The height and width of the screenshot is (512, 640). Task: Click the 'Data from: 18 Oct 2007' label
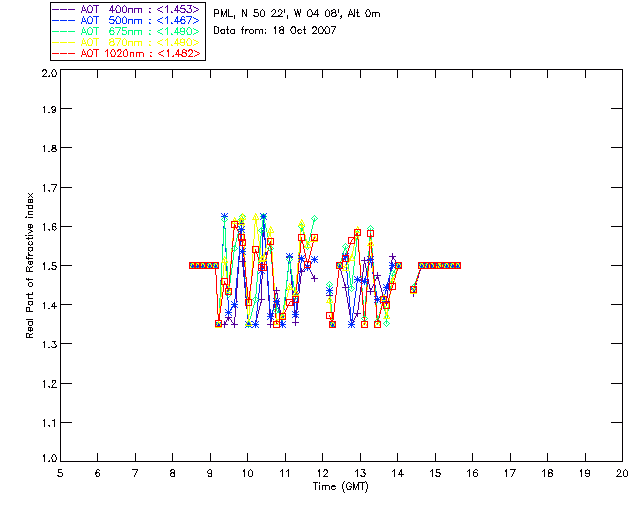tap(275, 31)
